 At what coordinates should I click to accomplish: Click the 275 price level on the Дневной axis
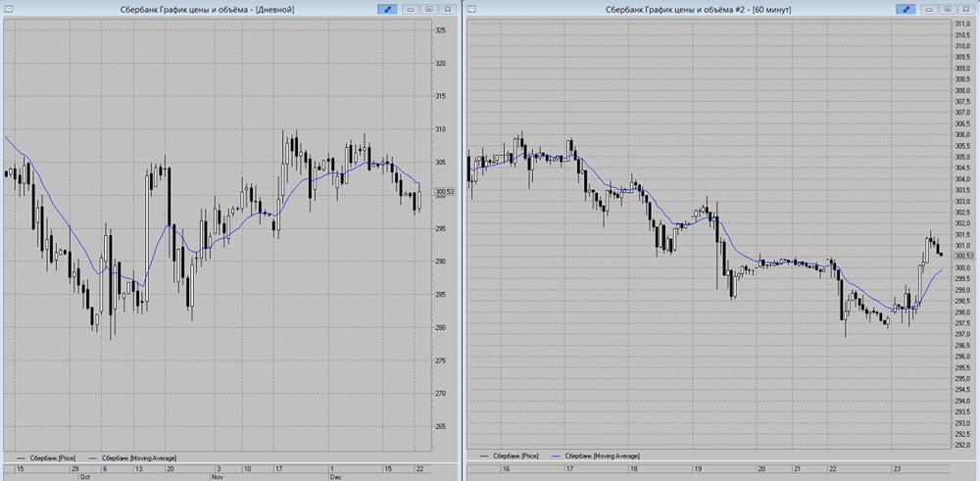pyautogui.click(x=440, y=361)
